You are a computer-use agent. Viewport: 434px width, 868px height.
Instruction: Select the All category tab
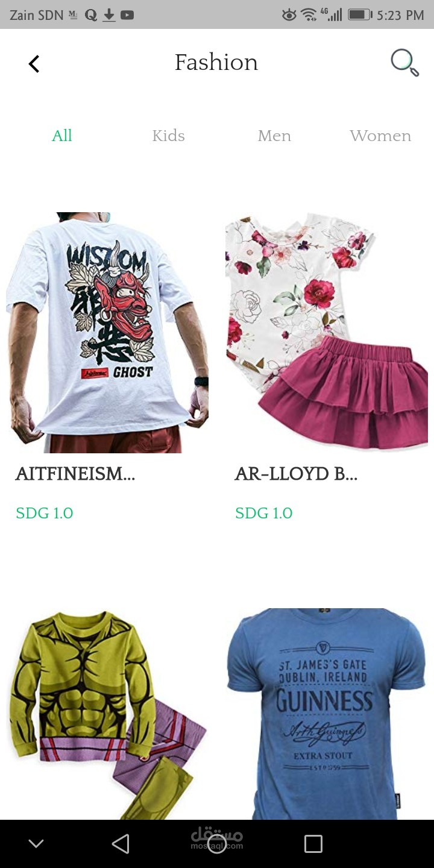click(x=62, y=136)
